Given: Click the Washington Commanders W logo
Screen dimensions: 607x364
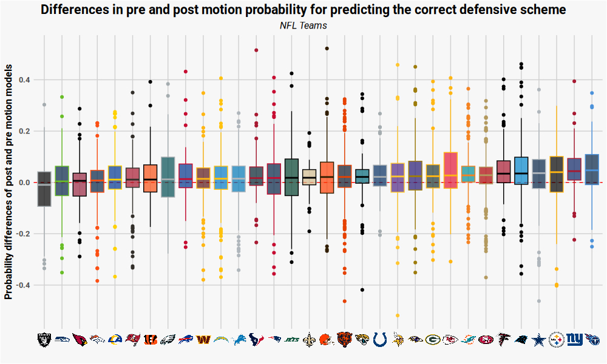Looking at the screenshot, I should click(x=203, y=339).
